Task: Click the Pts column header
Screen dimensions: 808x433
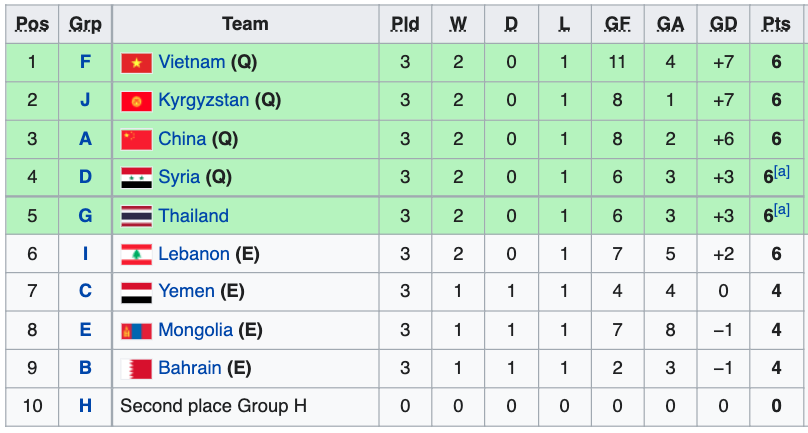Action: [777, 24]
